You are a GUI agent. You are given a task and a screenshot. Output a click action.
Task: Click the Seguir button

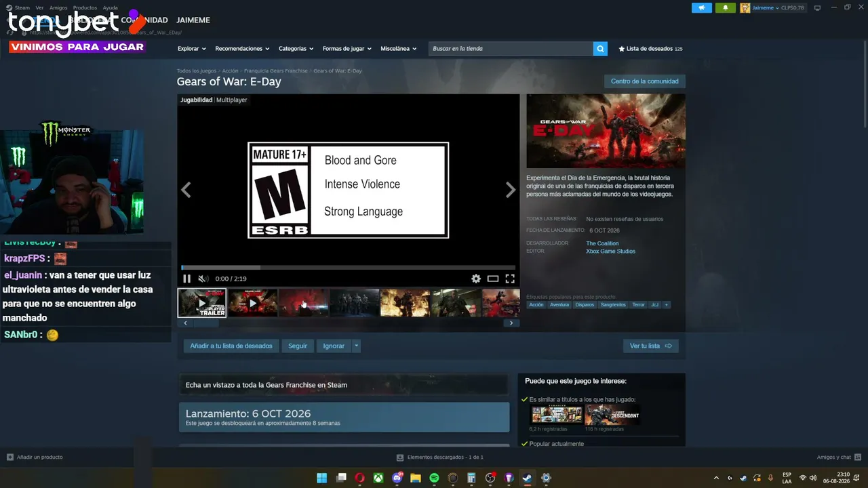pyautogui.click(x=298, y=346)
